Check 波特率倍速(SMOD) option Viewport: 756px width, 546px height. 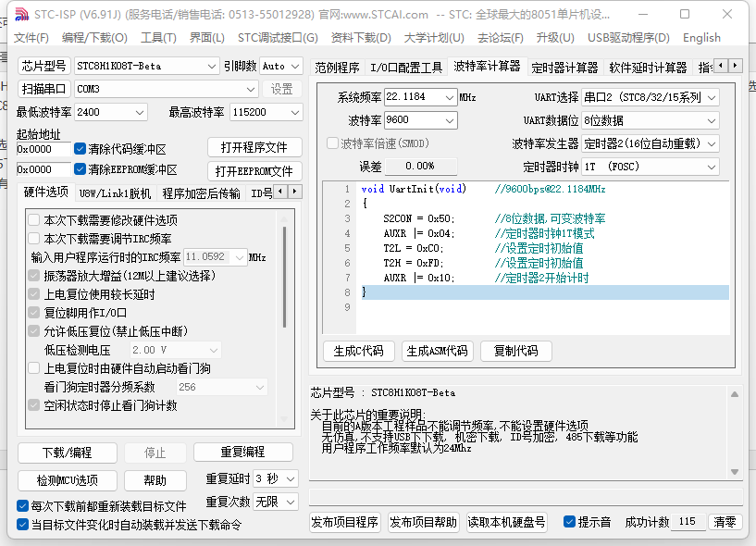coord(332,143)
